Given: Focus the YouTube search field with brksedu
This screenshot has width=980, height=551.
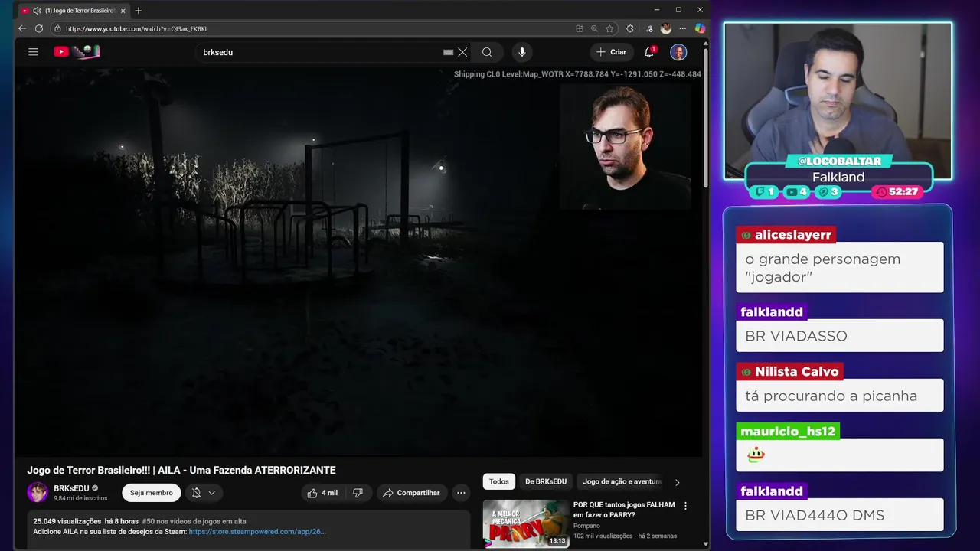Looking at the screenshot, I should pos(322,52).
